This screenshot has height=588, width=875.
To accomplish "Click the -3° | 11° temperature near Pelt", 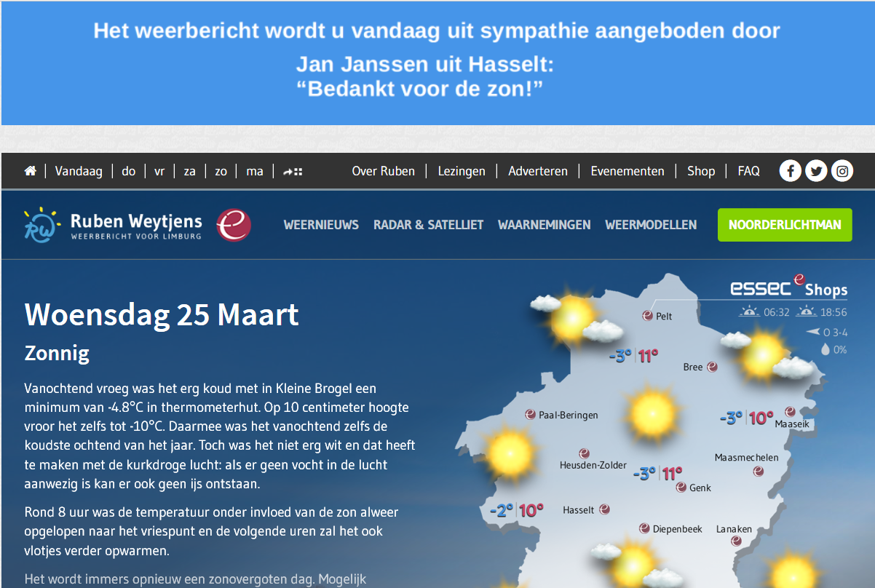I will coord(633,356).
